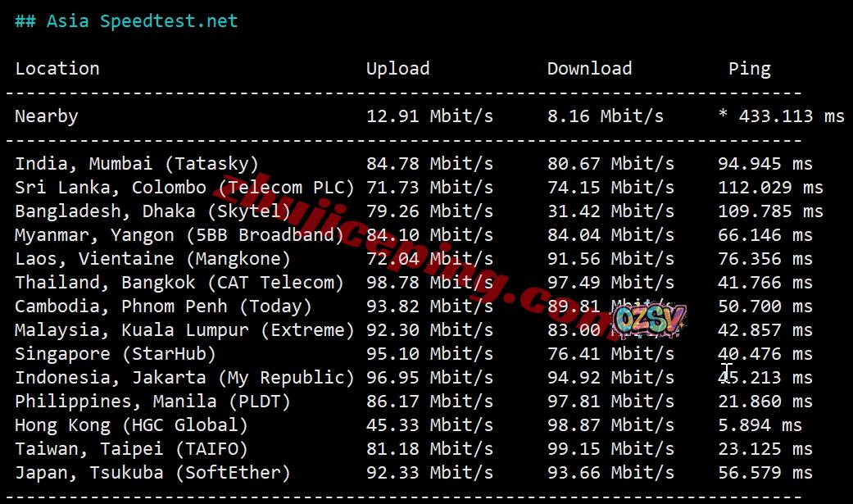Click Bangladesh, Dhaka (Skytel) entry
The width and height of the screenshot is (853, 504).
[153, 211]
